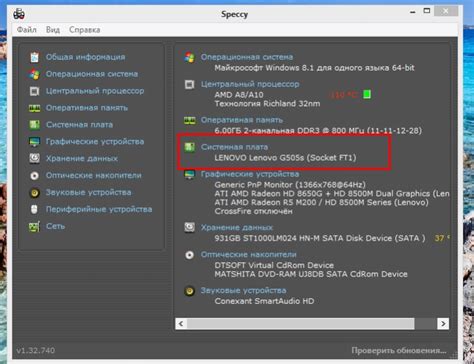Click the RAM module icon in summary

(x=190, y=120)
